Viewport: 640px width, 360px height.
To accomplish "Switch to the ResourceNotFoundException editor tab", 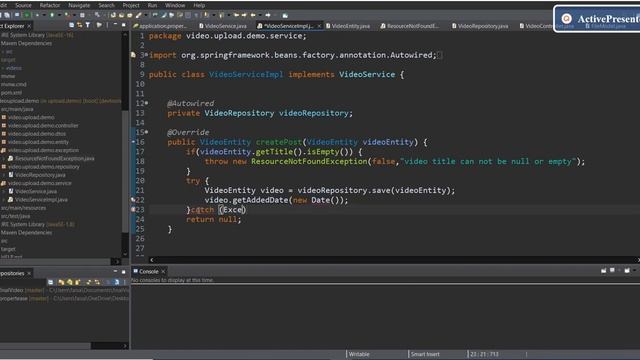I will [410, 26].
